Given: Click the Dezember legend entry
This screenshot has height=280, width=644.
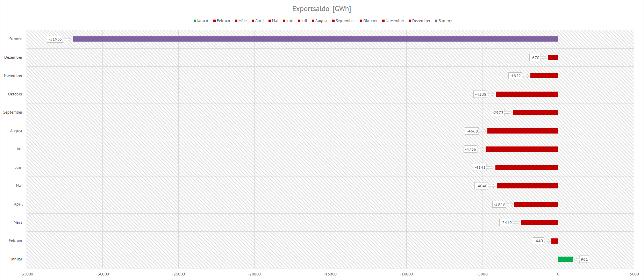Looking at the screenshot, I should pos(420,21).
